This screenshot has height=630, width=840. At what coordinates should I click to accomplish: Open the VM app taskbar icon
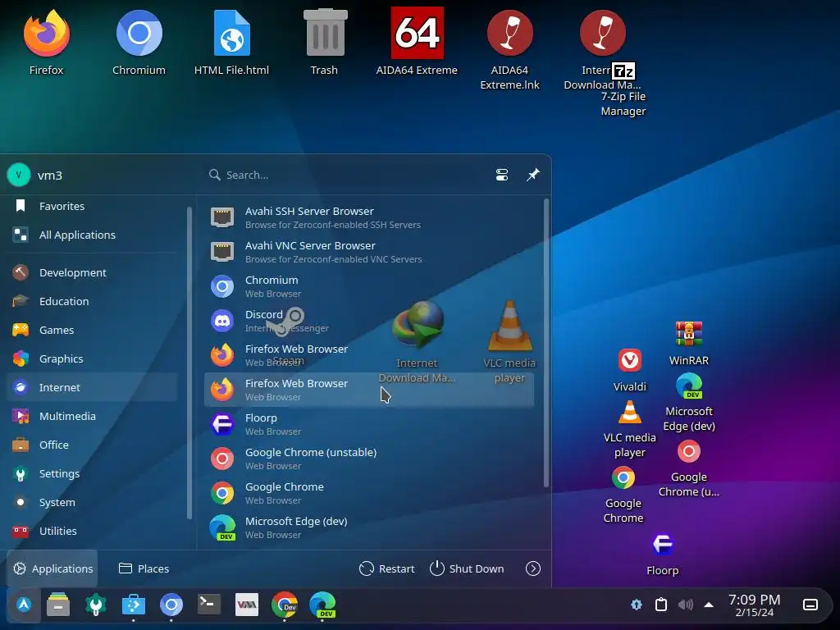[247, 605]
